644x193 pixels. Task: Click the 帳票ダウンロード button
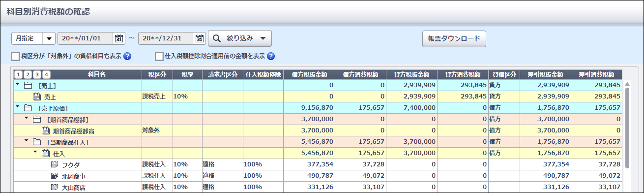(454, 38)
